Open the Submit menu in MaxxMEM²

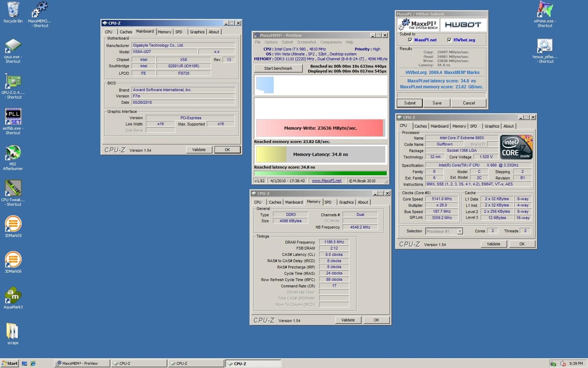287,42
